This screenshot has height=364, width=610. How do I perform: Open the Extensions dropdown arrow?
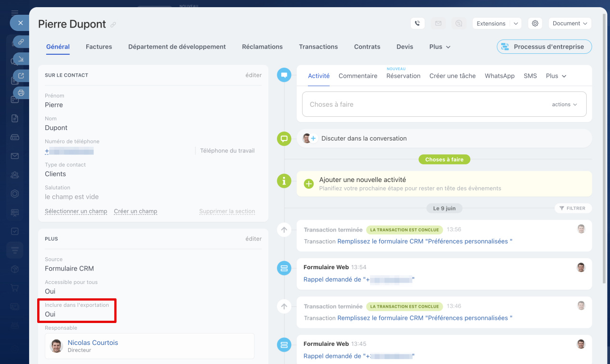[516, 23]
